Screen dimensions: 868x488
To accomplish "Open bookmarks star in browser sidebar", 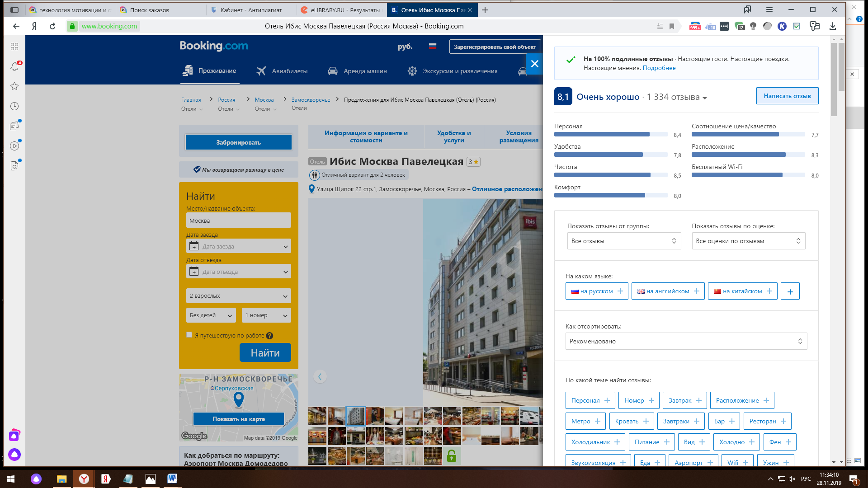I will 14,86.
